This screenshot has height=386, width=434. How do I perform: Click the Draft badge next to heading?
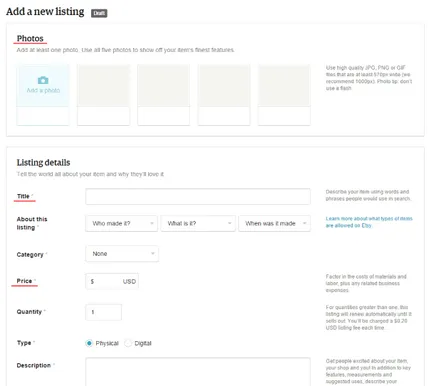coord(99,13)
